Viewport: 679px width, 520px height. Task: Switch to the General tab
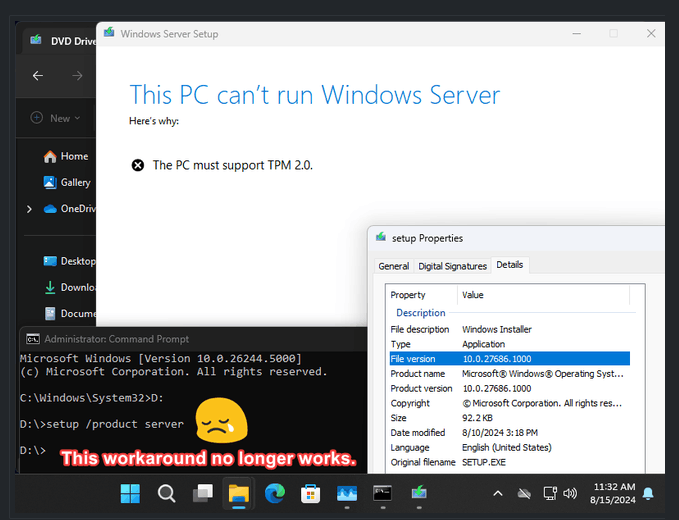pyautogui.click(x=393, y=266)
